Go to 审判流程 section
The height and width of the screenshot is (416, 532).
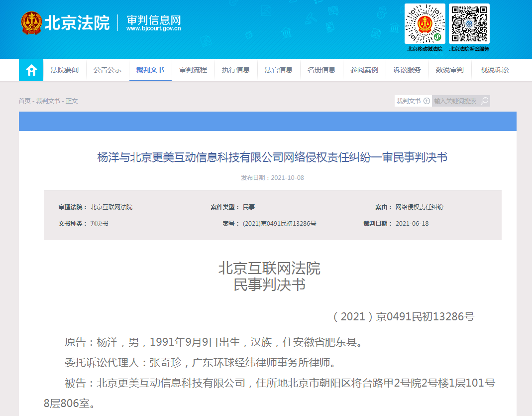193,70
